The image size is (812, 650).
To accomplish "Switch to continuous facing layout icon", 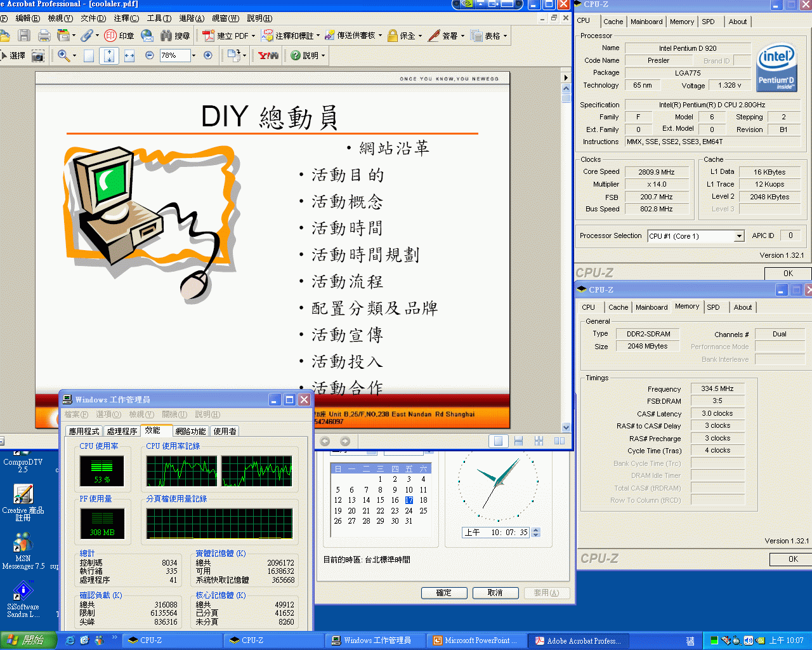I will [539, 441].
